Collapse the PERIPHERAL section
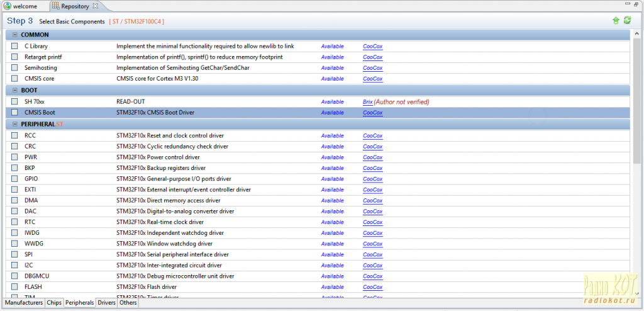This screenshot has width=644, height=311. point(14,124)
